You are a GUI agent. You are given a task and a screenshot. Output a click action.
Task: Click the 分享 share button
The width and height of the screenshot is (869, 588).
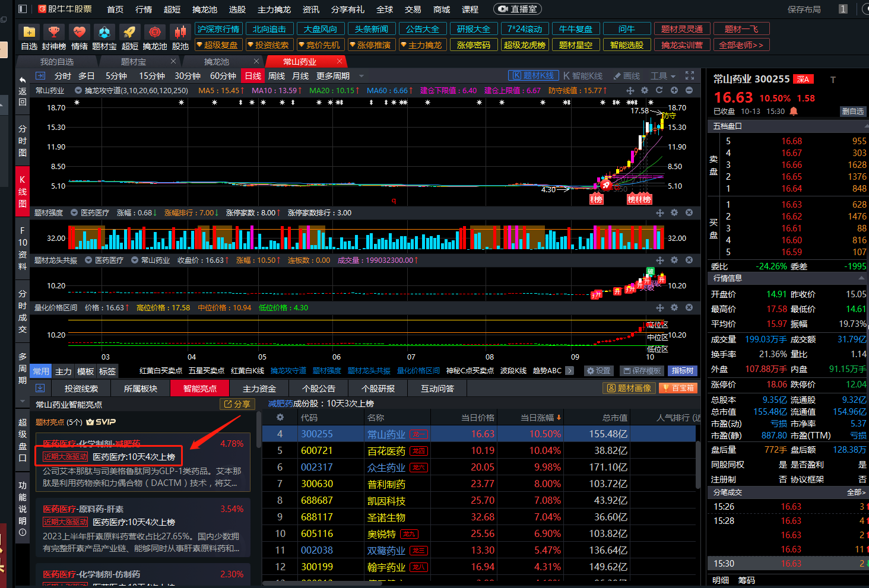237,404
